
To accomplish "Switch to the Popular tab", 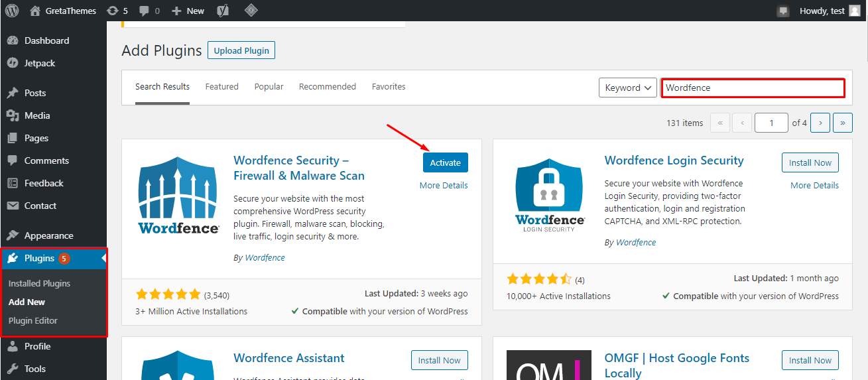I will pyautogui.click(x=269, y=87).
